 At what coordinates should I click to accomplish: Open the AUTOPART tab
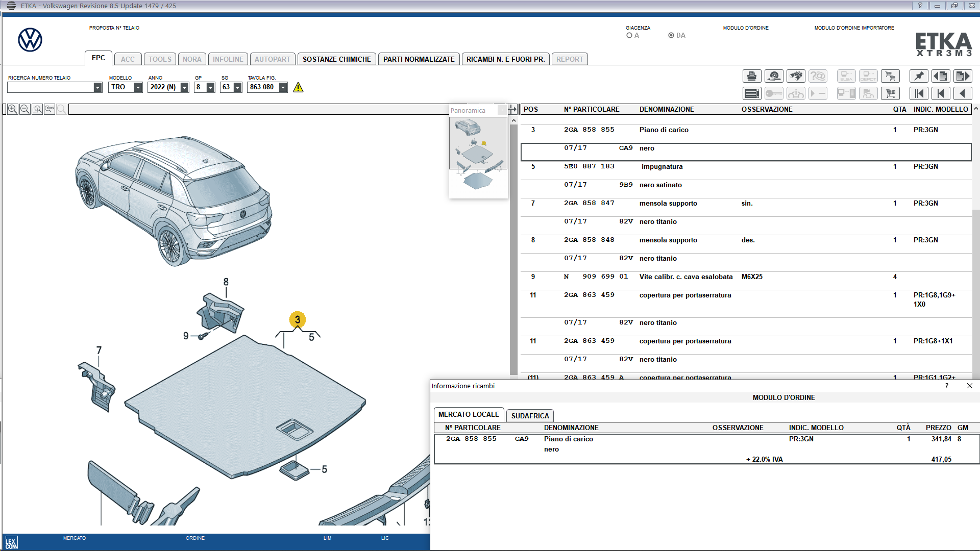click(273, 59)
